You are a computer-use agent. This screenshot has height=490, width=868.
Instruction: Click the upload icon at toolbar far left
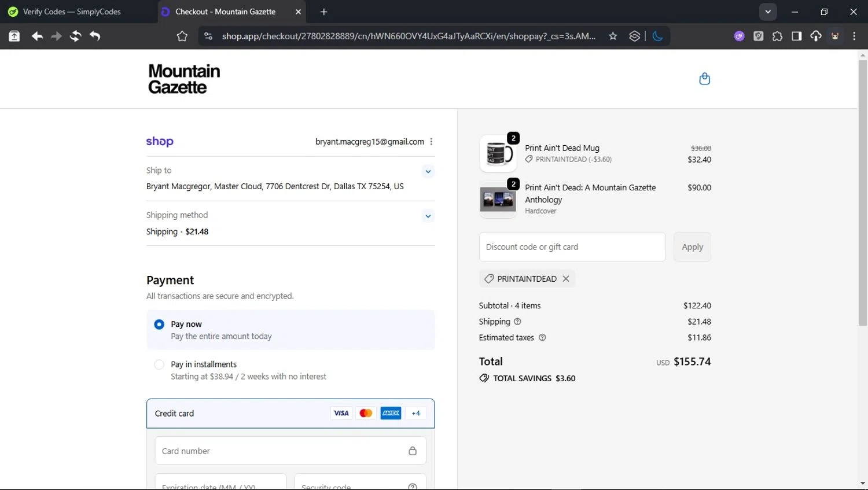(x=14, y=36)
